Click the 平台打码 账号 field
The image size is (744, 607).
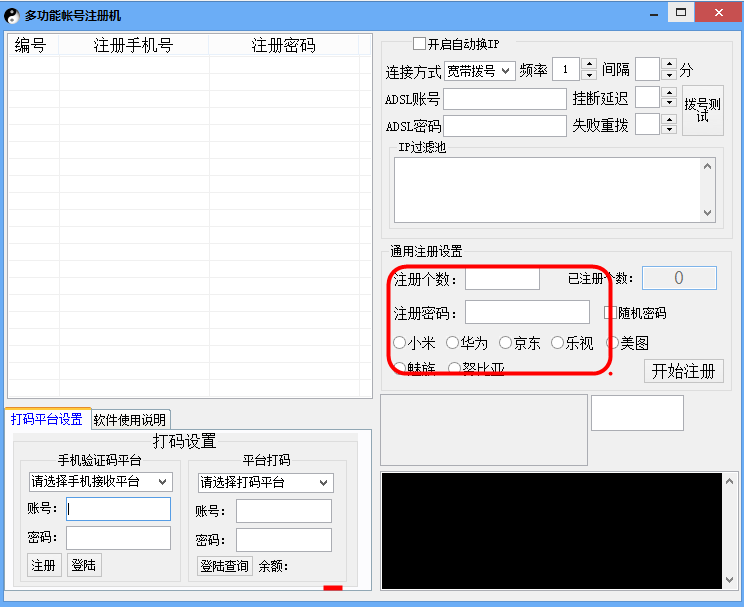[284, 511]
